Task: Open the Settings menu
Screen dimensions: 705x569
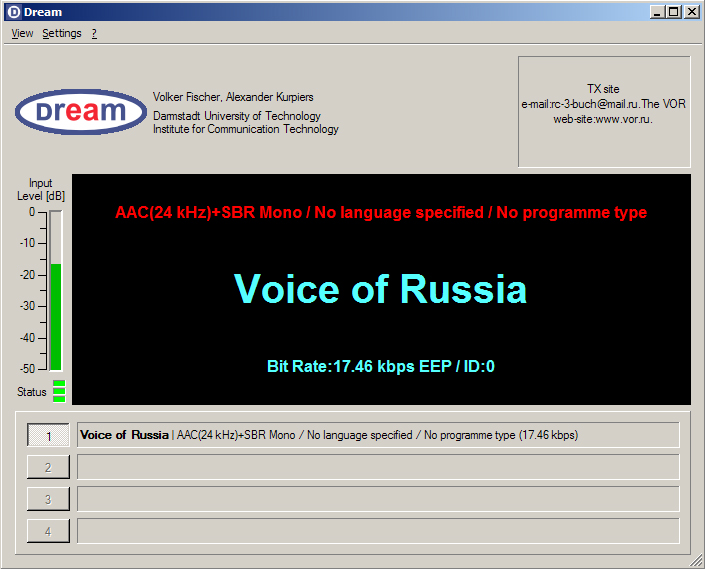Action: coord(62,33)
